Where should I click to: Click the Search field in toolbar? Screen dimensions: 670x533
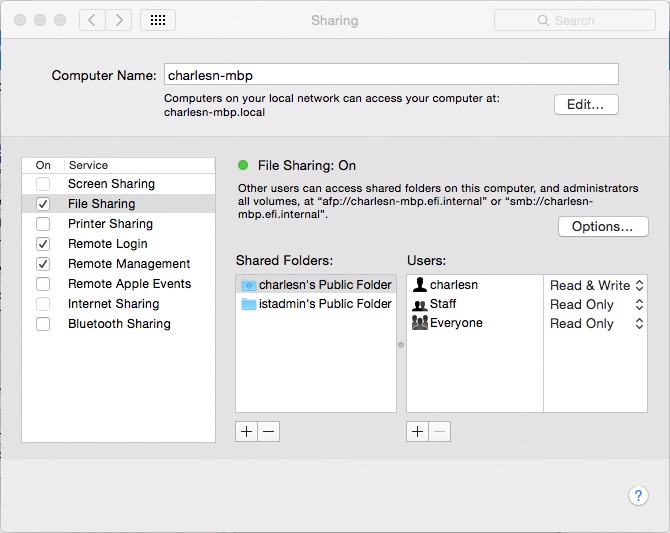574,20
